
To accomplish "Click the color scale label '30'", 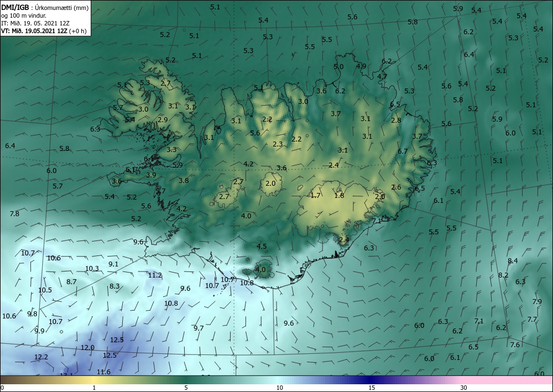I will point(464,388).
